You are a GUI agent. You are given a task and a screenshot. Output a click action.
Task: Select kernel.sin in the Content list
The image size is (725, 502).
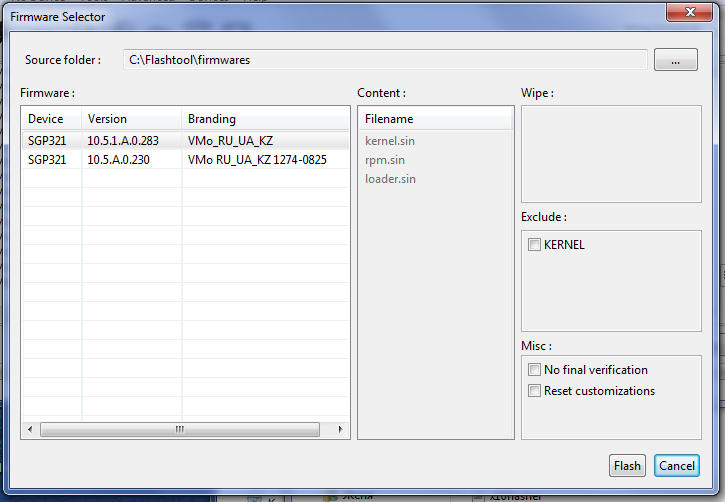pos(390,141)
